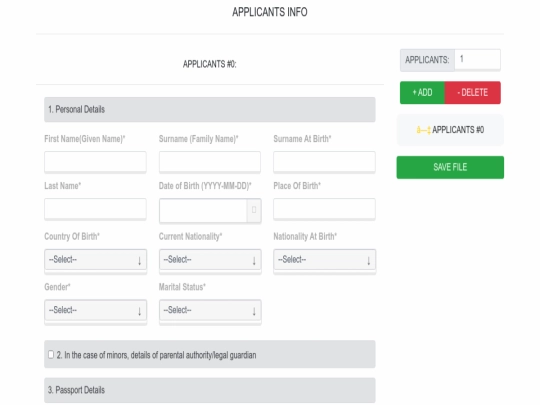
Task: Focus the First Name (Given Name) field
Action: pos(95,161)
